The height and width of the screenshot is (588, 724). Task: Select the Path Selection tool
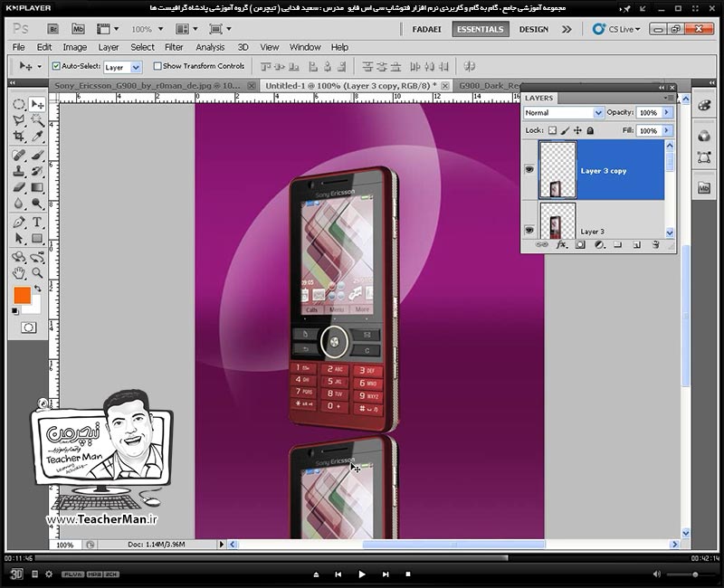click(x=19, y=239)
